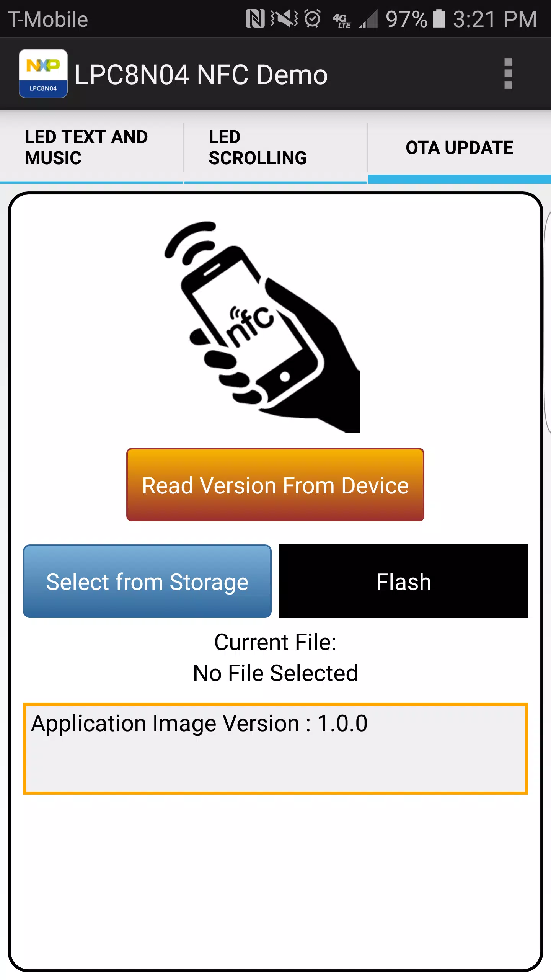Tap the NXP LPC8N04 app logo
This screenshot has height=980, width=551.
[43, 73]
